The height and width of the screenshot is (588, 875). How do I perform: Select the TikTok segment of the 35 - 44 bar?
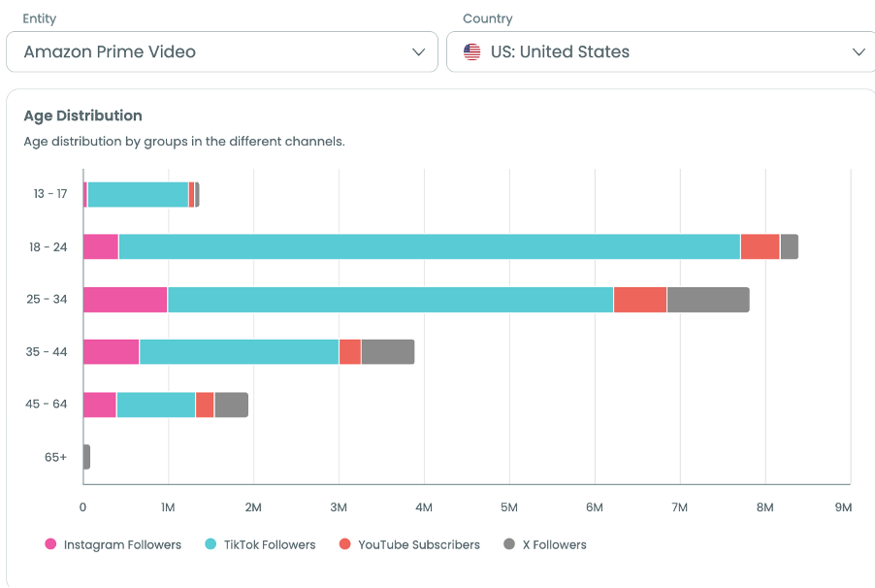point(239,352)
